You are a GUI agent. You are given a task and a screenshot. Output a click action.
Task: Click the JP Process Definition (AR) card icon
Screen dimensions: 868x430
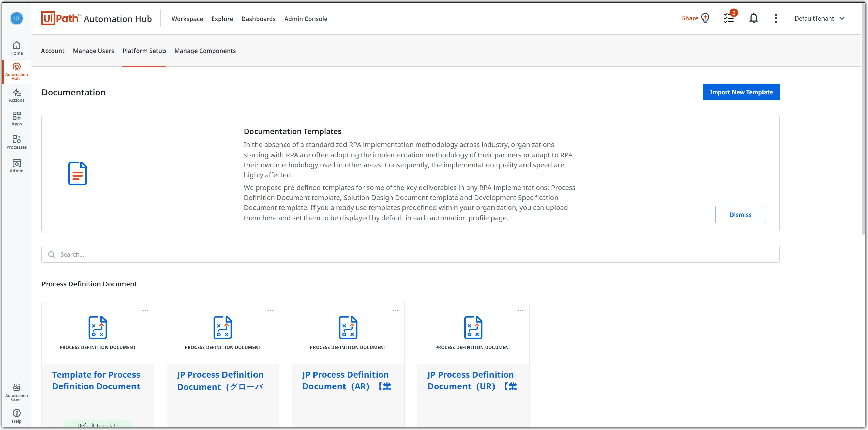tap(348, 328)
